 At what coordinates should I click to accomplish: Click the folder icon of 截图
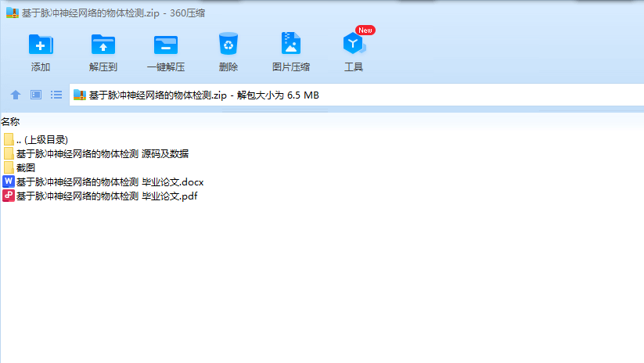point(9,167)
